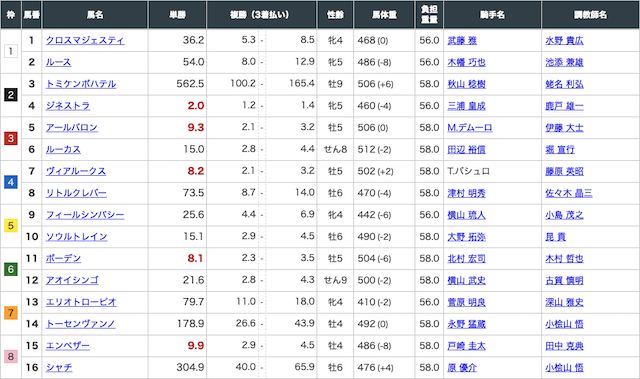Click the 単勝 column header

[x=178, y=15]
